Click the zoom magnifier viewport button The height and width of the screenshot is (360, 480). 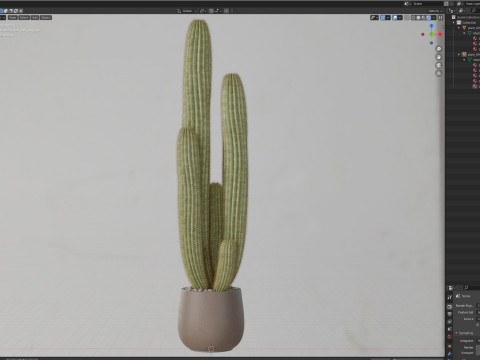pyautogui.click(x=439, y=49)
